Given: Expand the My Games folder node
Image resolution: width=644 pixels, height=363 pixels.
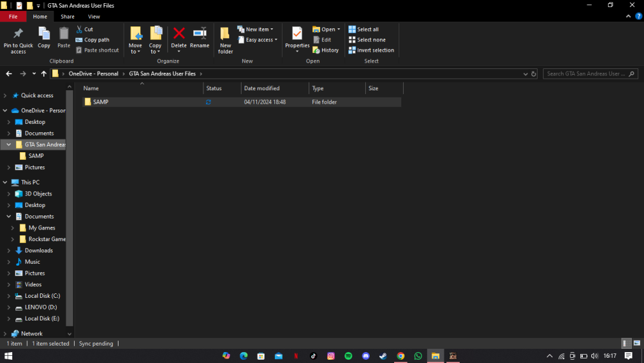Looking at the screenshot, I should (12, 228).
